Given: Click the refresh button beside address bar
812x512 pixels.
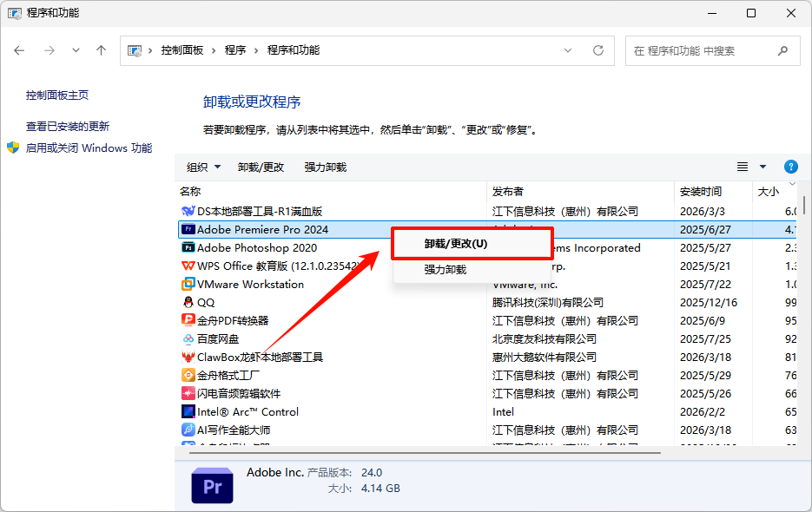Looking at the screenshot, I should (599, 50).
